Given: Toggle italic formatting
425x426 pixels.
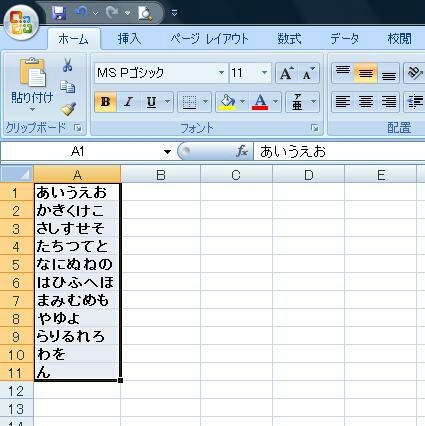Looking at the screenshot, I should click(128, 102).
